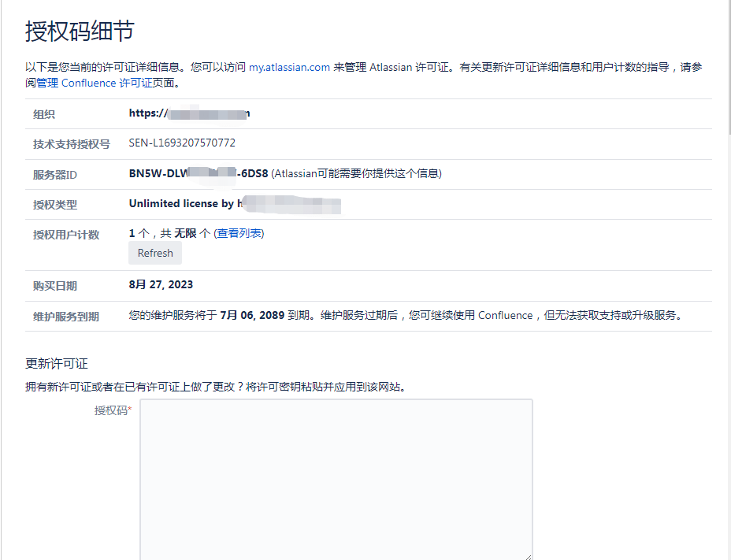Click the 服务器ID row label
The image size is (731, 560).
click(x=55, y=175)
